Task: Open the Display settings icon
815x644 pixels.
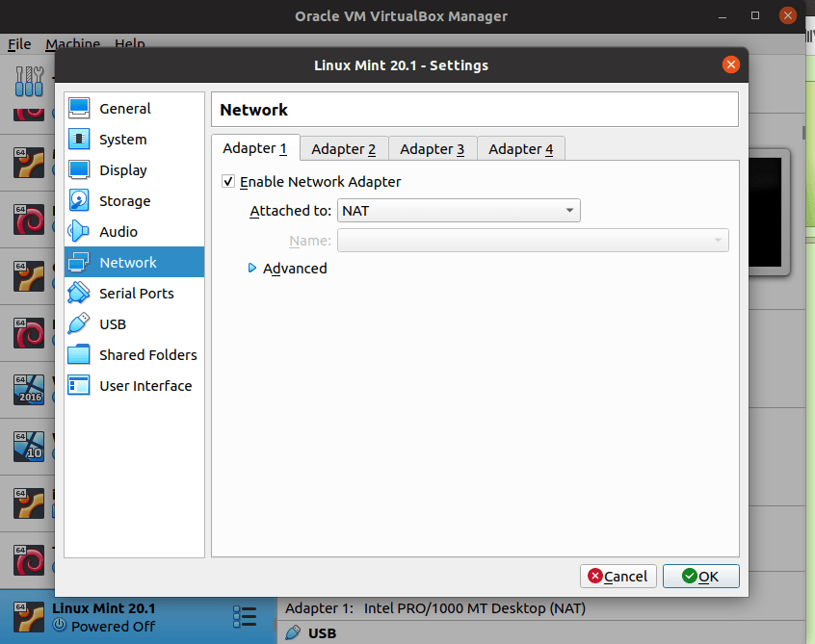Action: 79,170
